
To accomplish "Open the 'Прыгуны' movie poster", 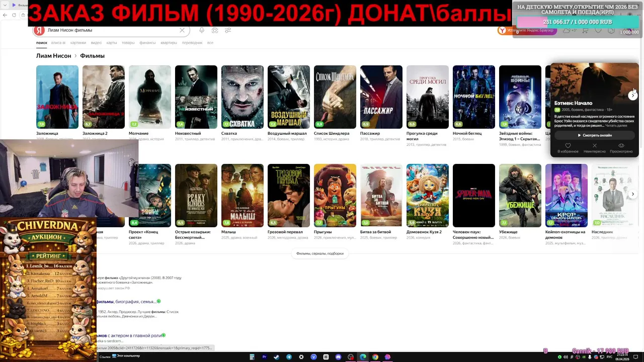I will pyautogui.click(x=335, y=196).
